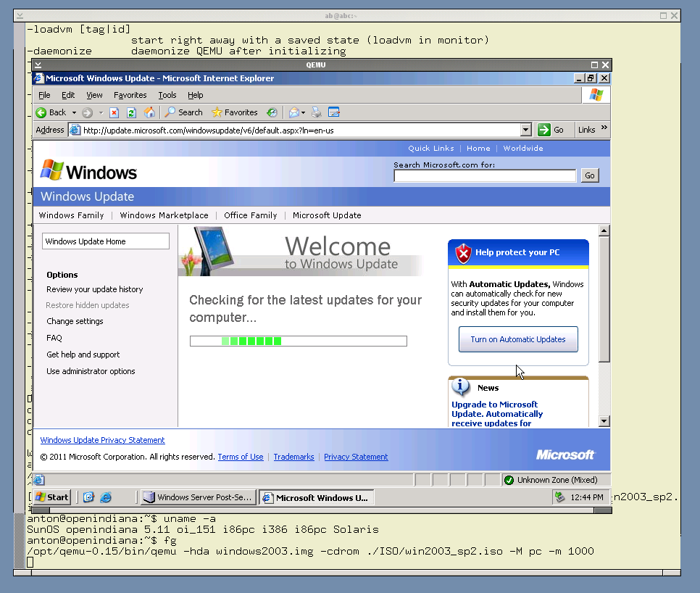
Task: Click the Stop loading icon
Action: click(x=114, y=112)
